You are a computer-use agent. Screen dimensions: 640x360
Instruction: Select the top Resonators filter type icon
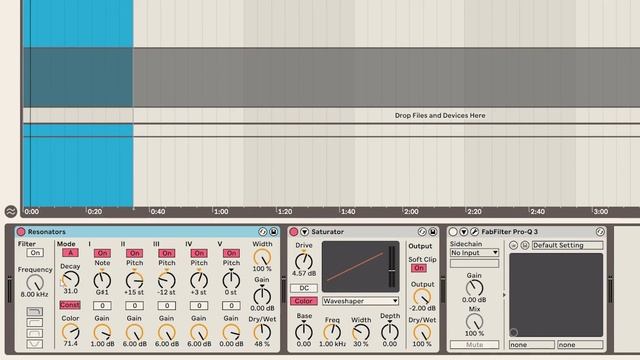tap(35, 311)
